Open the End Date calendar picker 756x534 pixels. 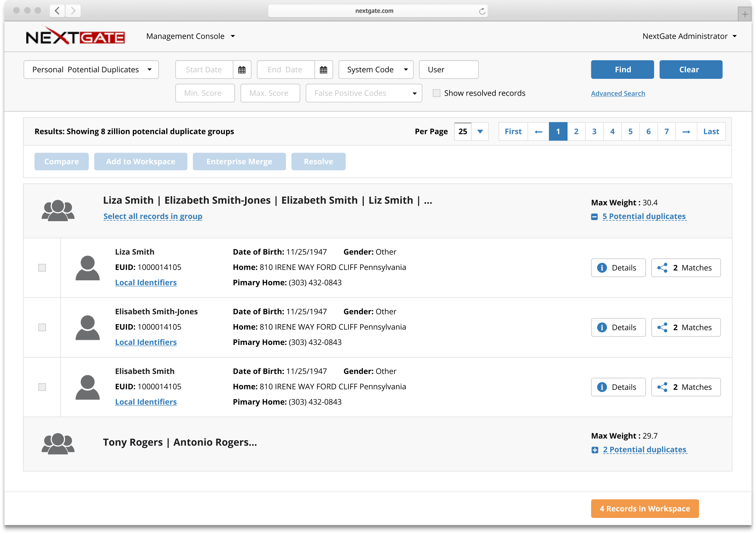coord(323,70)
